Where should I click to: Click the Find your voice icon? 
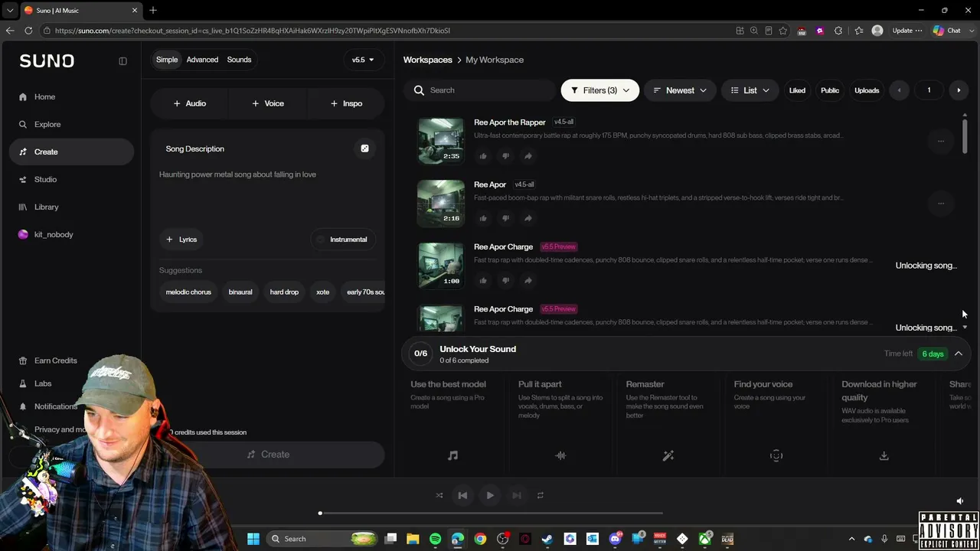click(x=776, y=455)
